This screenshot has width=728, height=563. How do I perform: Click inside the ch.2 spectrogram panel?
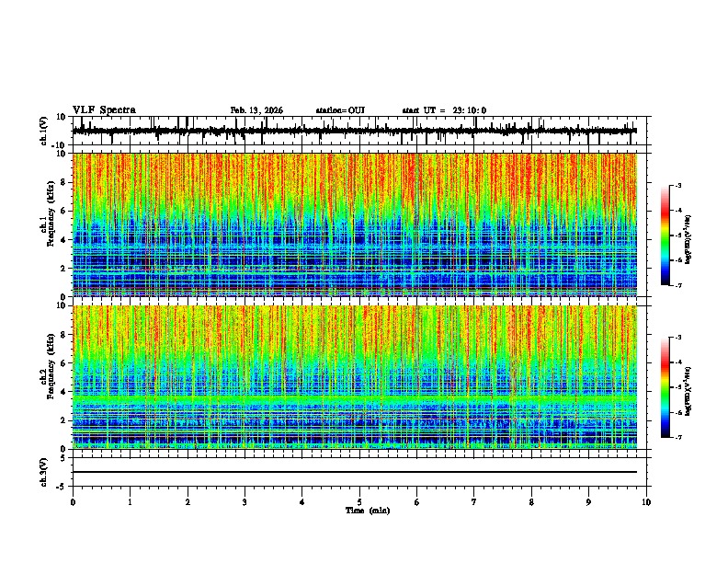tap(355, 377)
